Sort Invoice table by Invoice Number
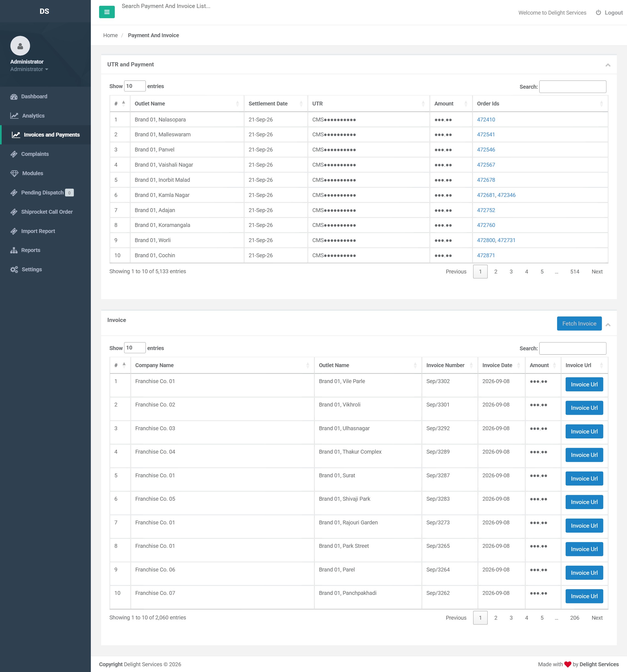 click(450, 365)
